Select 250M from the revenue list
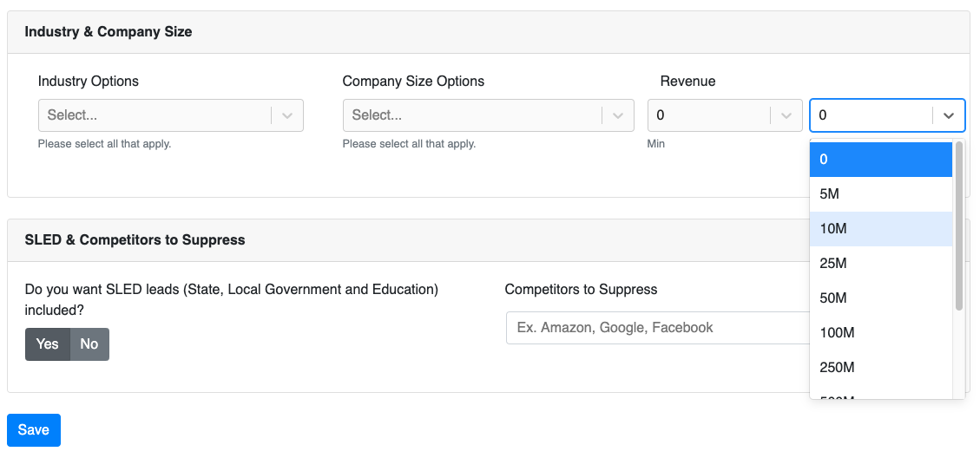This screenshot has height=458, width=980. 881,368
